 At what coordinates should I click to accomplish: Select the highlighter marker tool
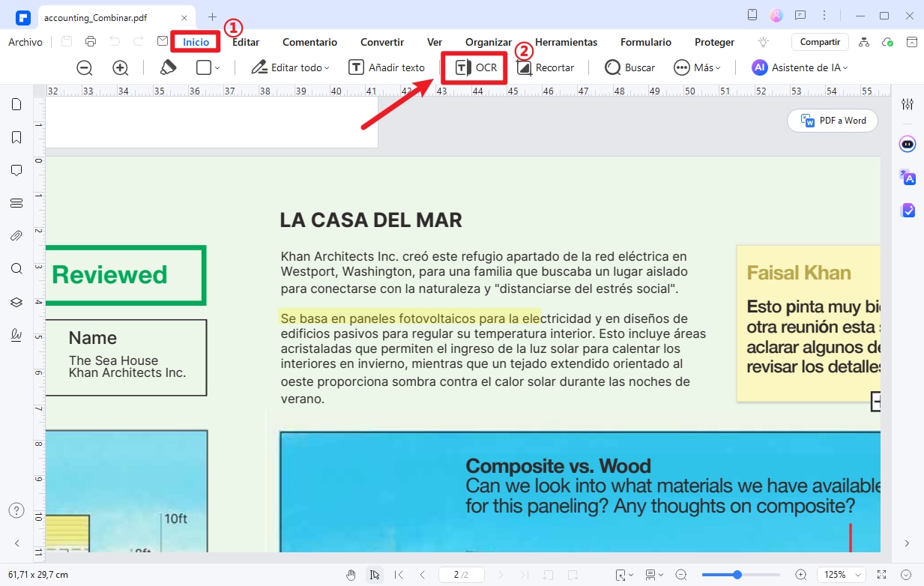click(x=168, y=67)
